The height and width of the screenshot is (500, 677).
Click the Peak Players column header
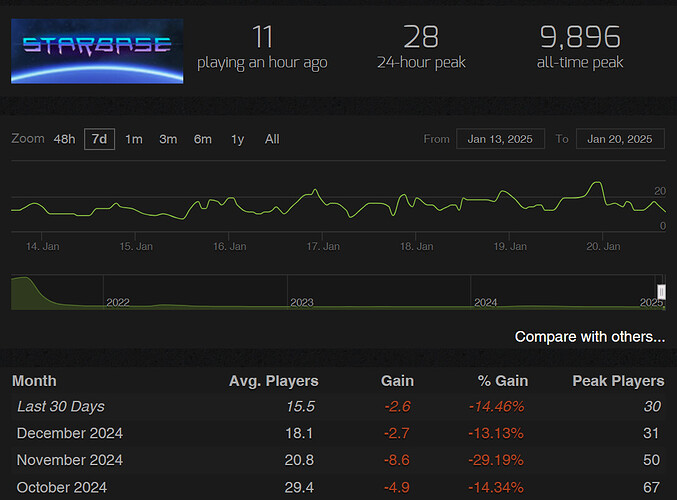(618, 381)
